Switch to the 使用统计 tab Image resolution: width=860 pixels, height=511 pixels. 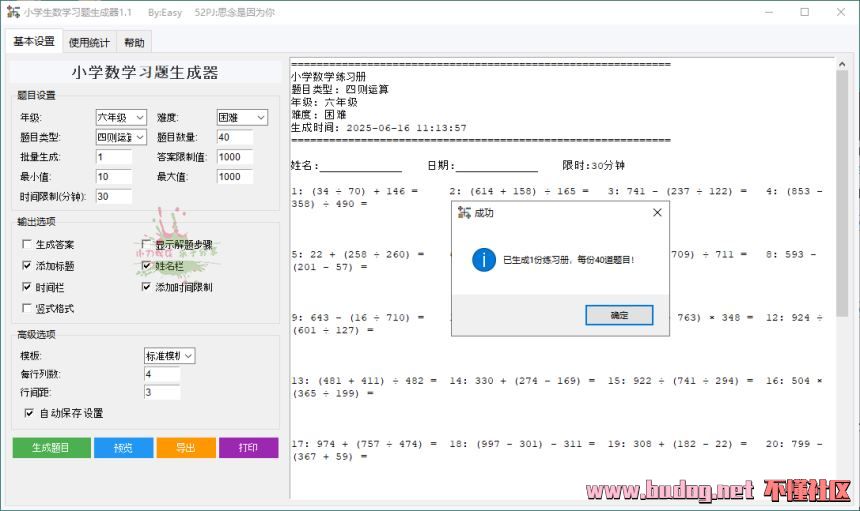tap(89, 43)
